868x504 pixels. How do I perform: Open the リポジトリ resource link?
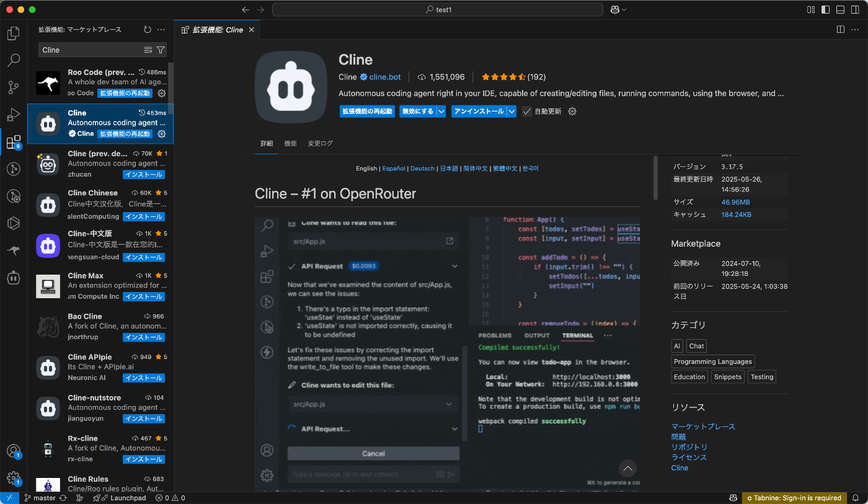click(689, 447)
